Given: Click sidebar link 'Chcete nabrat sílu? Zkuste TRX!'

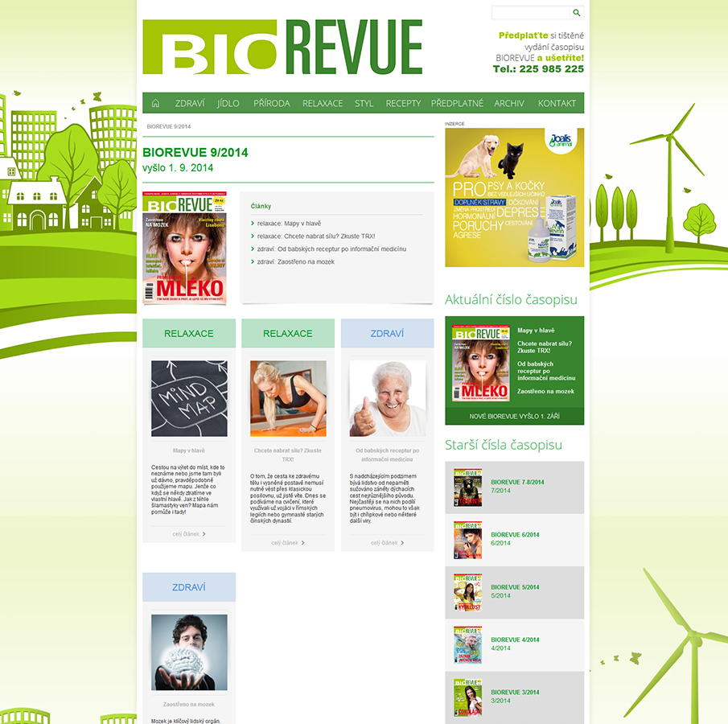Looking at the screenshot, I should coord(545,348).
